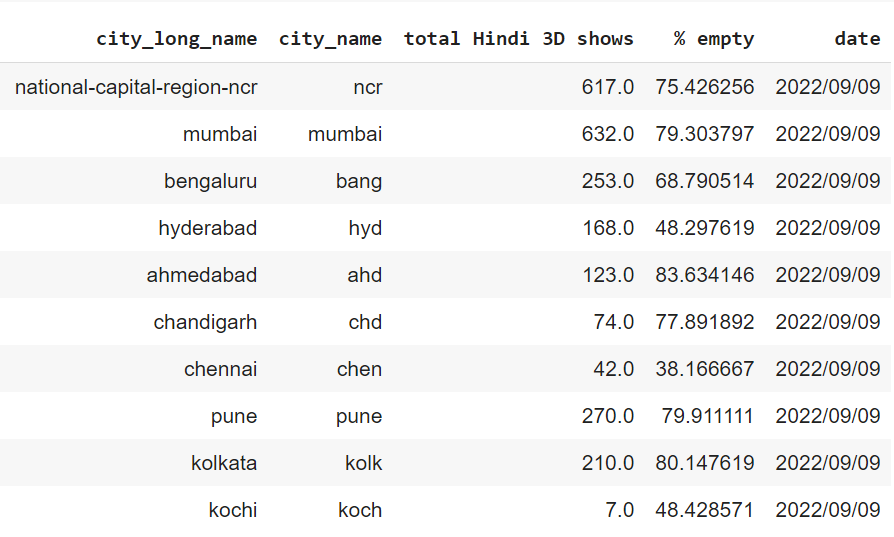Select the 75.426256 percent value
The height and width of the screenshot is (537, 894).
click(x=705, y=87)
